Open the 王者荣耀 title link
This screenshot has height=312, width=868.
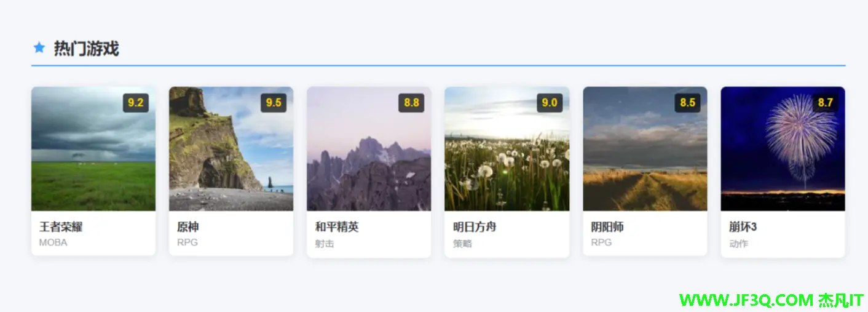tap(61, 227)
